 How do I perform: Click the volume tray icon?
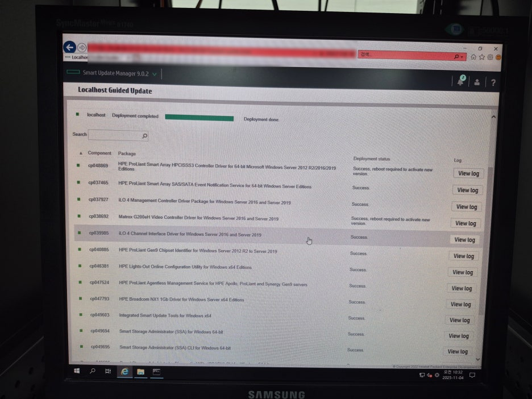click(429, 375)
